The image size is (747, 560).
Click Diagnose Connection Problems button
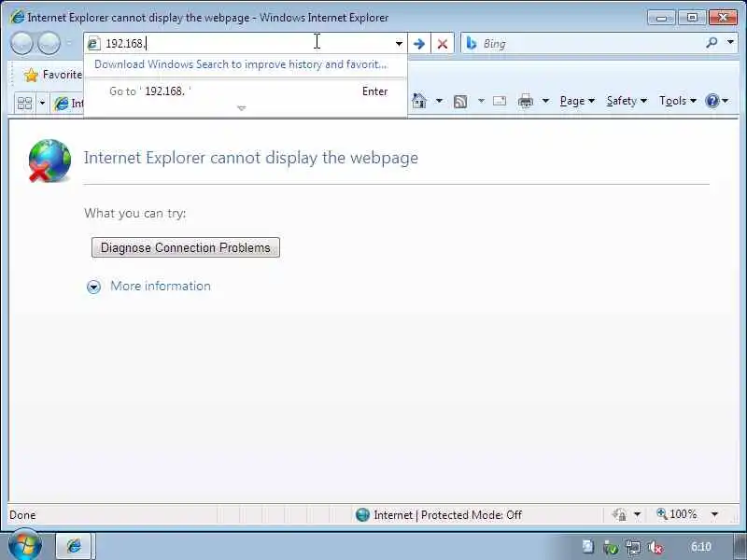(x=185, y=247)
